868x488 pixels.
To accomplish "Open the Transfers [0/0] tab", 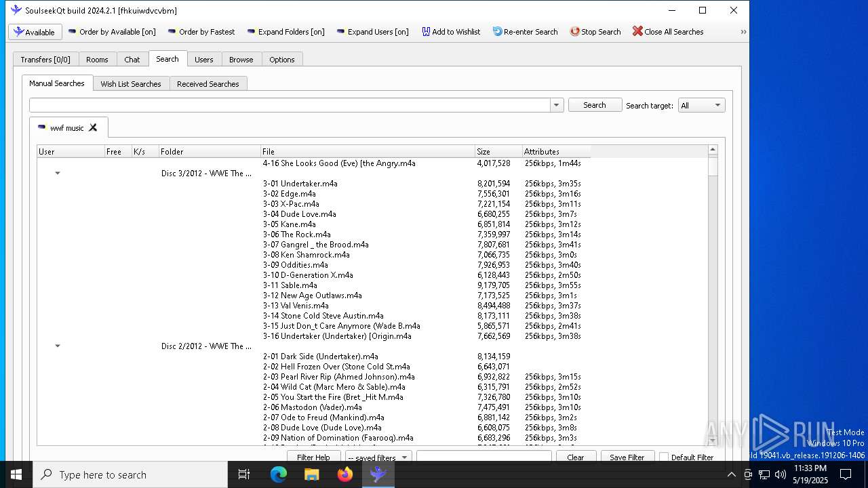I will tap(45, 60).
